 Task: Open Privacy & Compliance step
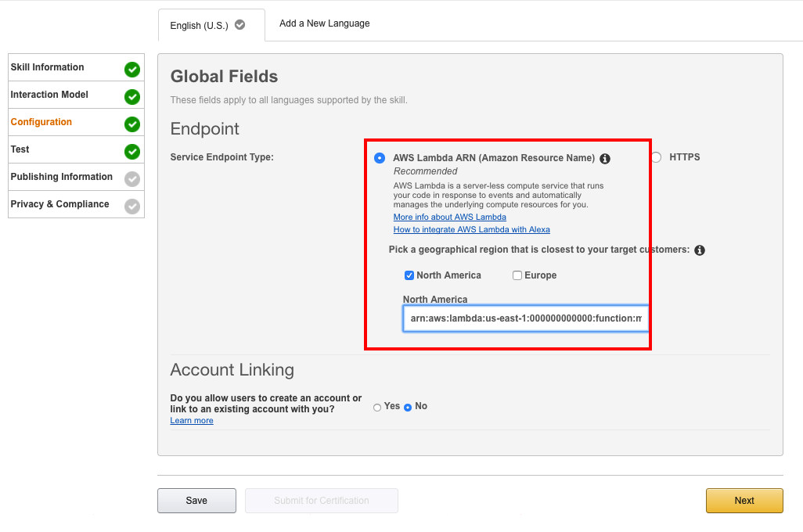point(76,204)
